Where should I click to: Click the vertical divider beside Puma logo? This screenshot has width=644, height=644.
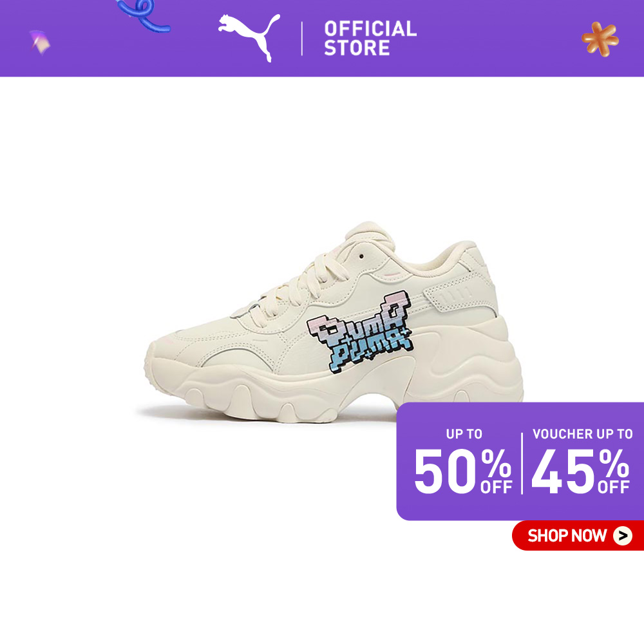[x=302, y=39]
